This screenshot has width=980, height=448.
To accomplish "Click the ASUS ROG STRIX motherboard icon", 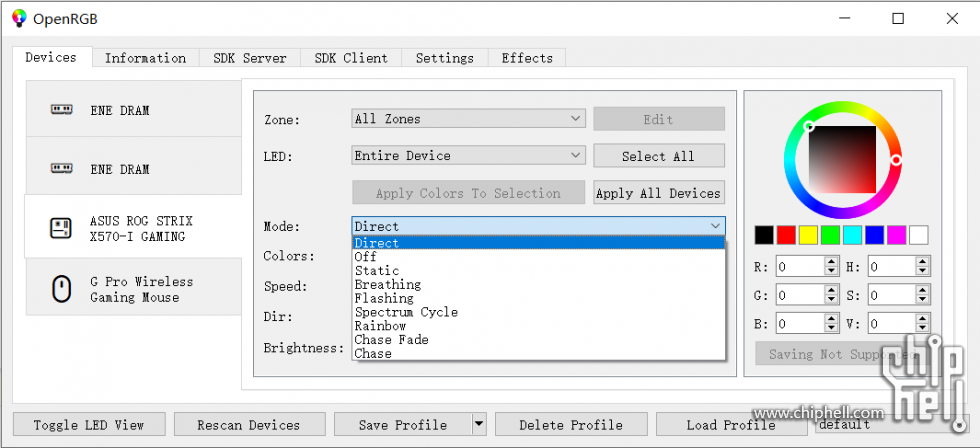I will tap(61, 228).
